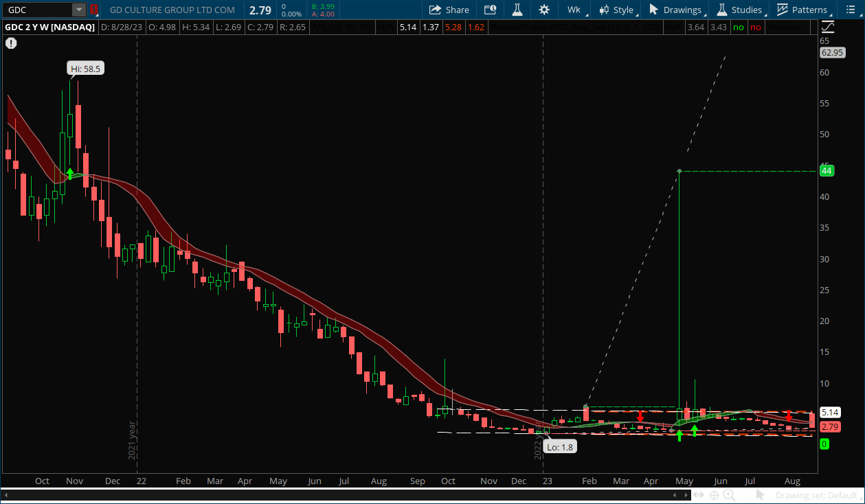Click the B: 3.99 bid quote
The image size is (865, 504).
point(323,6)
